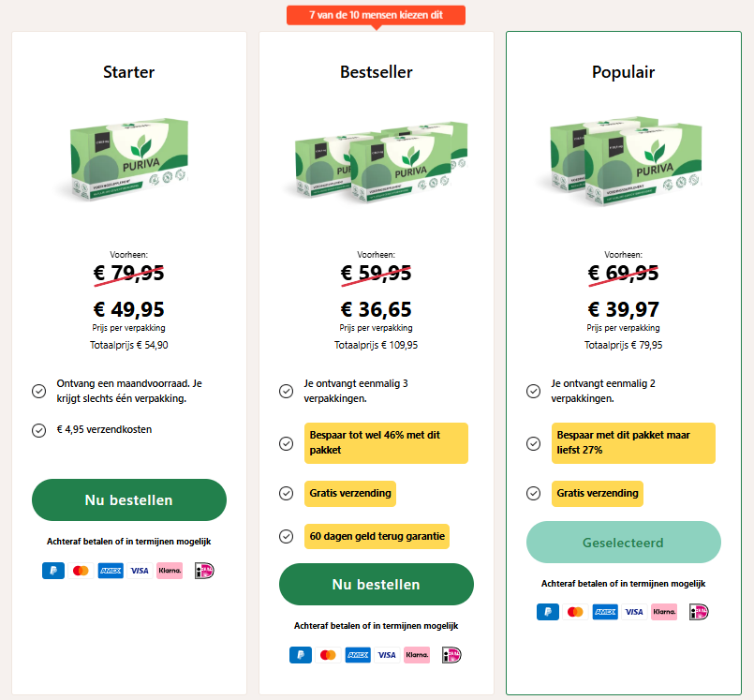Click the '7 van de 10 mensen' badge
The image size is (754, 700).
coord(376,15)
